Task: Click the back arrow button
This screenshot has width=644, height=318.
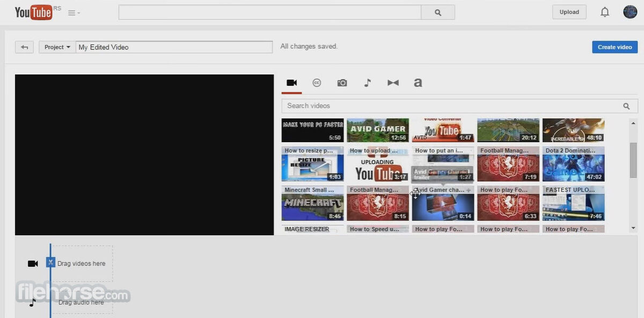Action: click(x=24, y=47)
